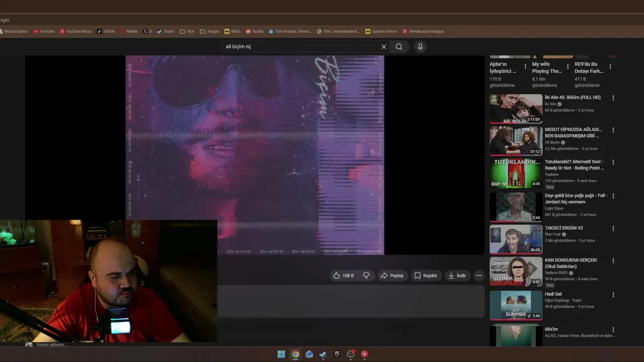
Task: Open the X bookmark
Action: pyautogui.click(x=147, y=31)
